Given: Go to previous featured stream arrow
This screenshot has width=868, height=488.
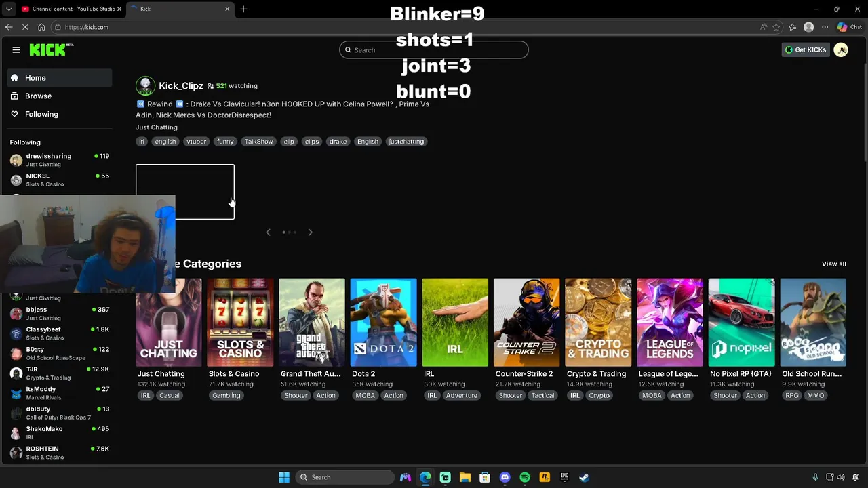Looking at the screenshot, I should click(268, 232).
